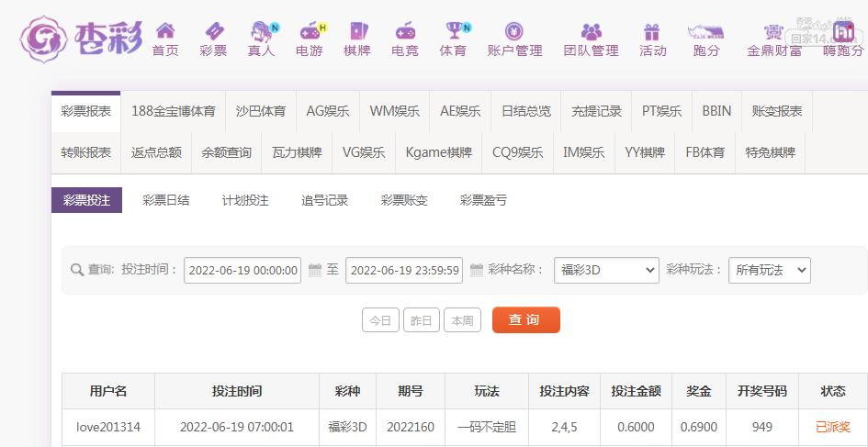The image size is (868, 447).
Task: Open the 活动 gift box icon
Action: point(652,32)
